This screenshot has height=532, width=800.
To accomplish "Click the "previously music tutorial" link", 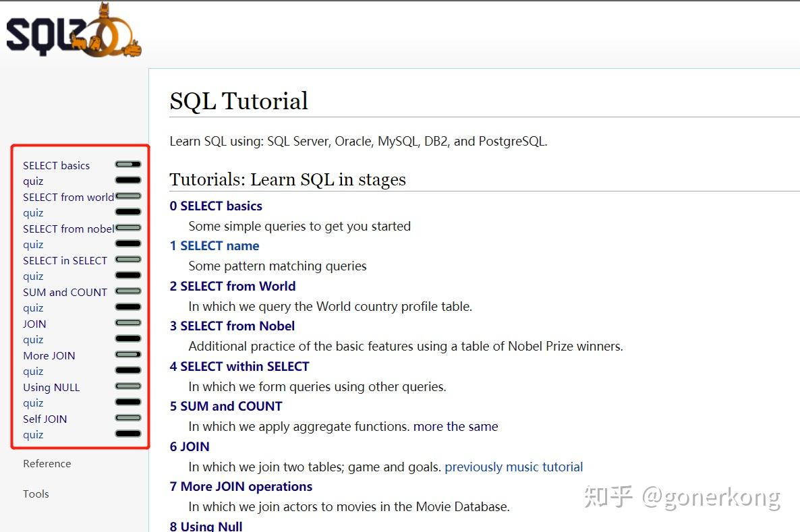I will pos(513,467).
